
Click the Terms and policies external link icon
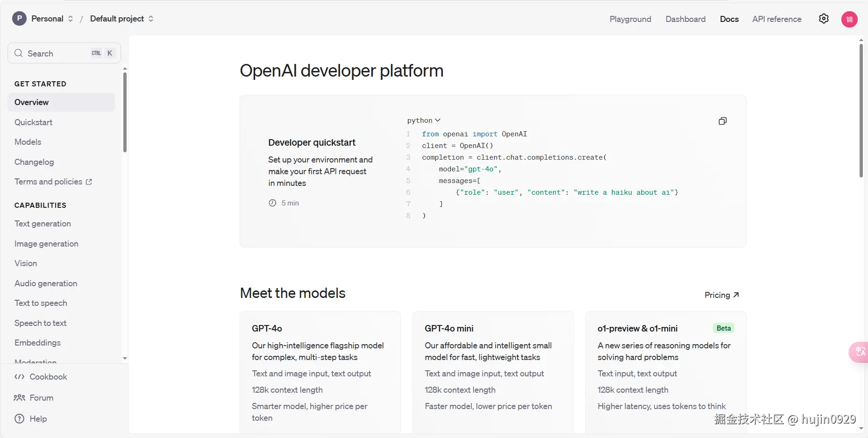pyautogui.click(x=89, y=182)
